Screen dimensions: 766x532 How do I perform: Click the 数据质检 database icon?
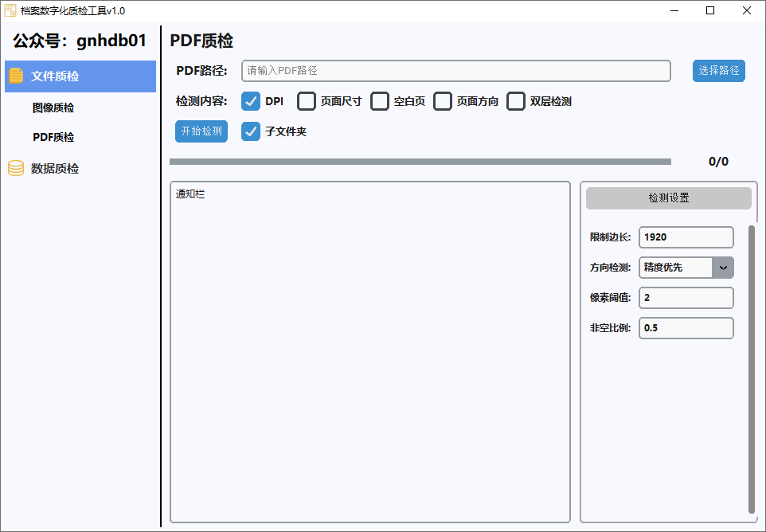pyautogui.click(x=16, y=169)
